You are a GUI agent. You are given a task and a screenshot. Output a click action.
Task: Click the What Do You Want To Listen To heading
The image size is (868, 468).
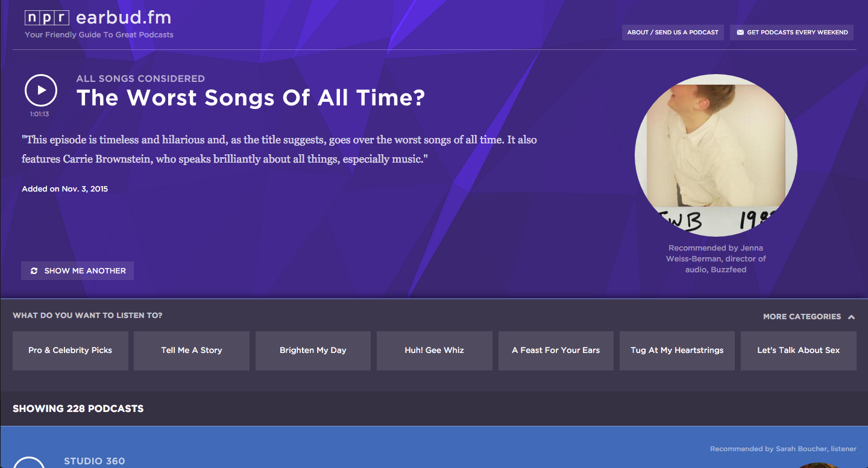(x=87, y=316)
